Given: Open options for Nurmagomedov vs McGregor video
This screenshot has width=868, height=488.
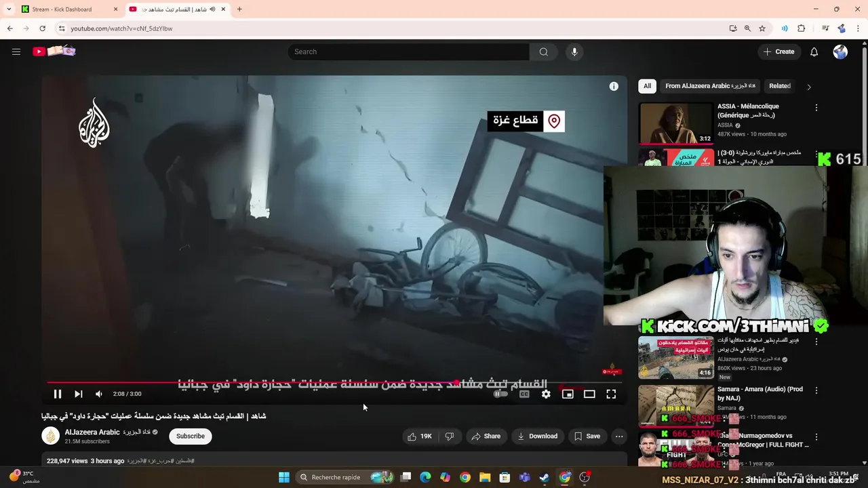Looking at the screenshot, I should 816,437.
